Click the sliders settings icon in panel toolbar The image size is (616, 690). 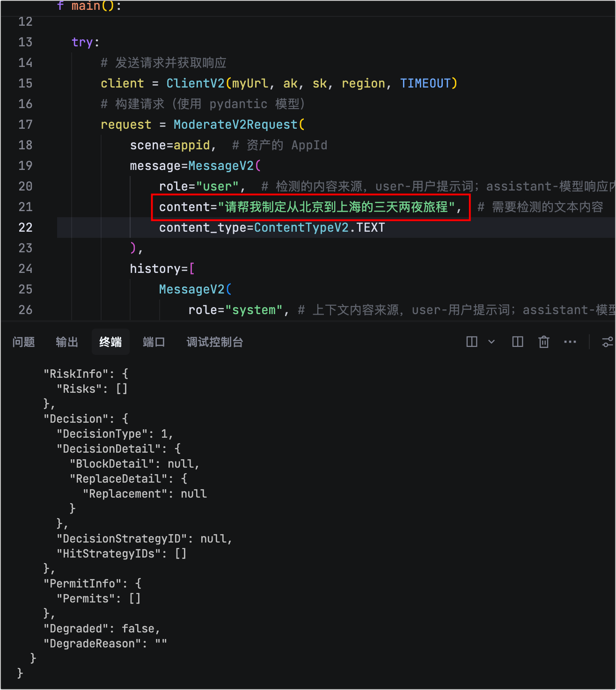pyautogui.click(x=607, y=342)
